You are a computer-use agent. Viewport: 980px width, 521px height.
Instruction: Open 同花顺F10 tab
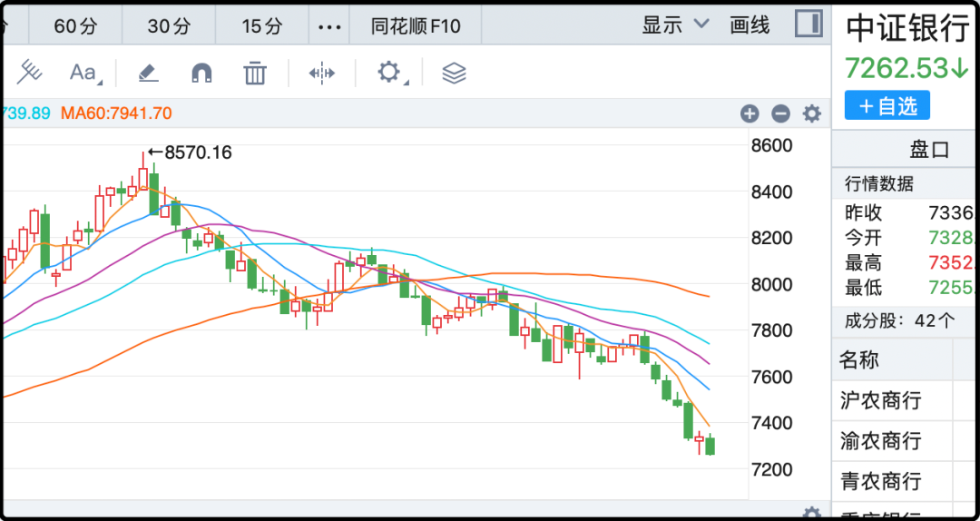[x=416, y=26]
